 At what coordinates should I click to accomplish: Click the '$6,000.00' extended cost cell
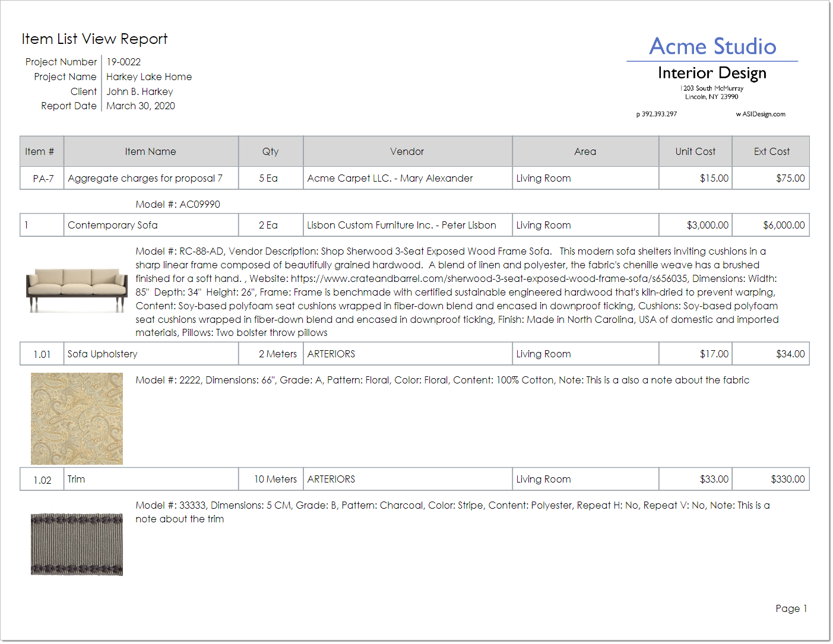(x=771, y=225)
